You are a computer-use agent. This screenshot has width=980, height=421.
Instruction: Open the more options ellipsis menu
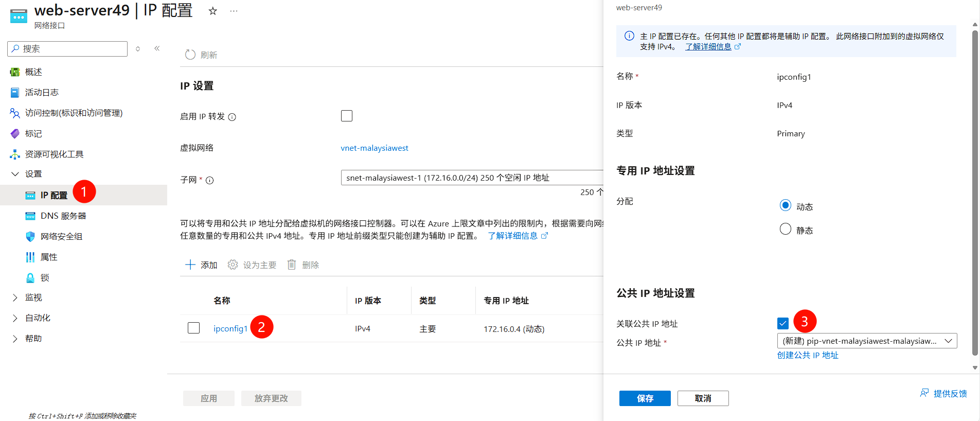pyautogui.click(x=234, y=11)
